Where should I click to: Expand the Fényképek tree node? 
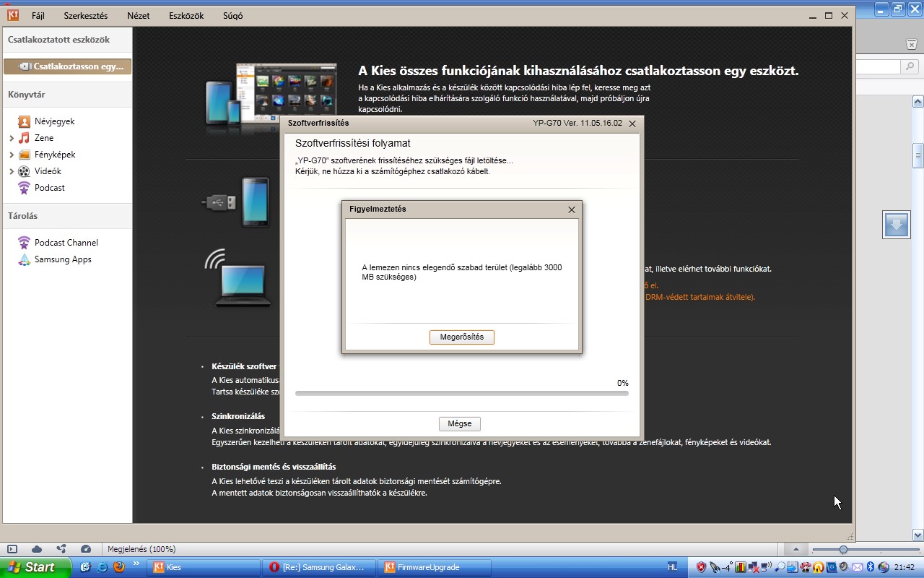pyautogui.click(x=12, y=155)
